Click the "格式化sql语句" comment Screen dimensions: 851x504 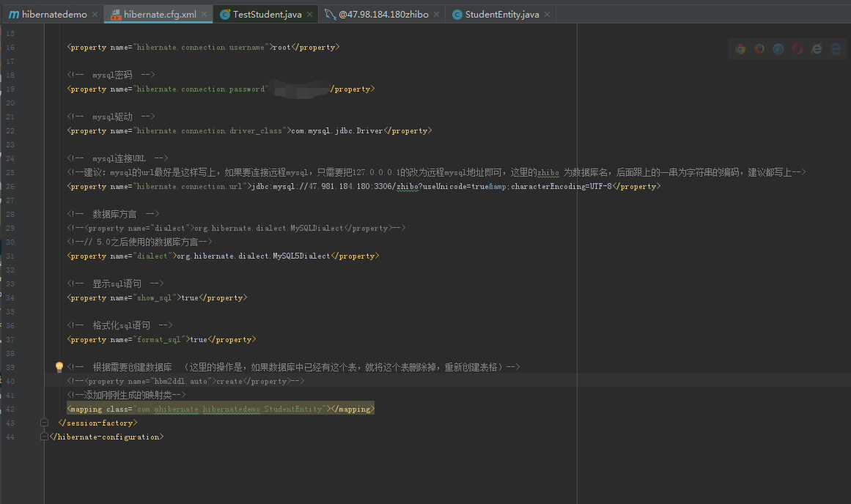[x=120, y=325]
